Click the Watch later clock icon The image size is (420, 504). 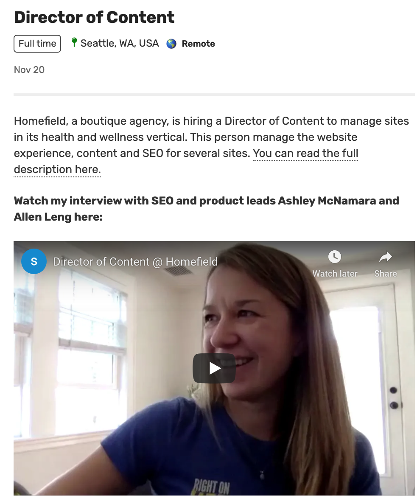(x=335, y=257)
